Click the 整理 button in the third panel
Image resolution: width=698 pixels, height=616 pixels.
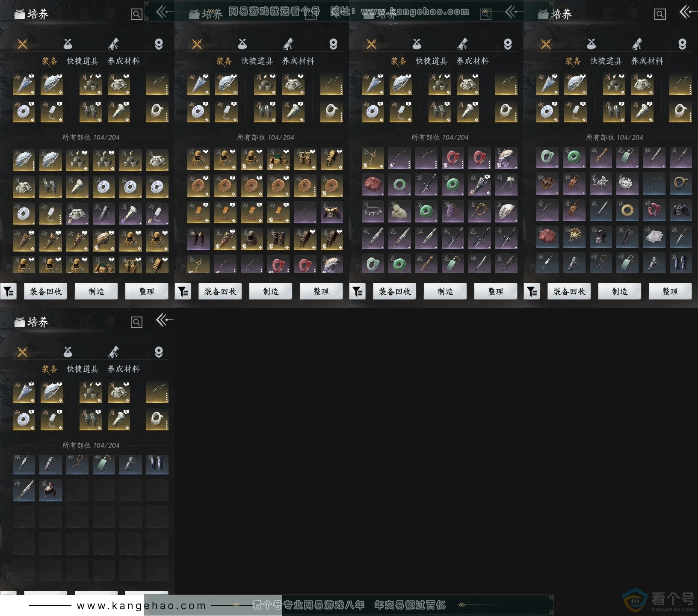[496, 291]
